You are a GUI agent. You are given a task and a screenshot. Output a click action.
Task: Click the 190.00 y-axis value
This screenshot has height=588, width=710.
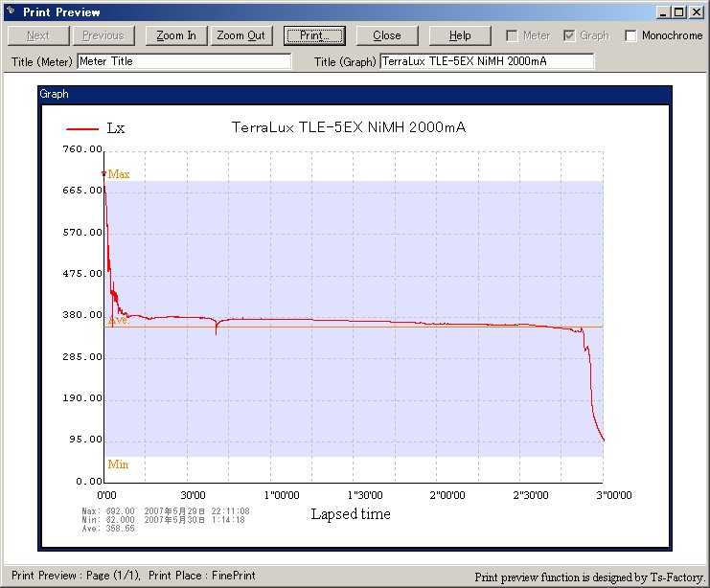point(82,397)
